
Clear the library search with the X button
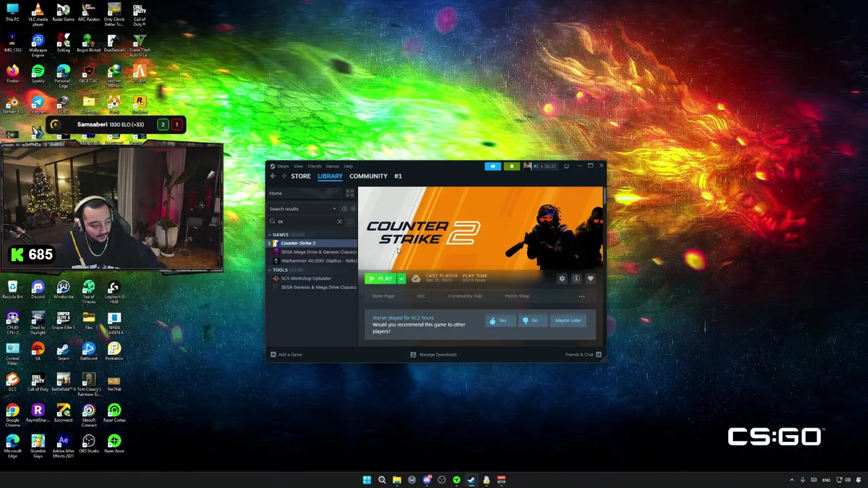click(340, 222)
